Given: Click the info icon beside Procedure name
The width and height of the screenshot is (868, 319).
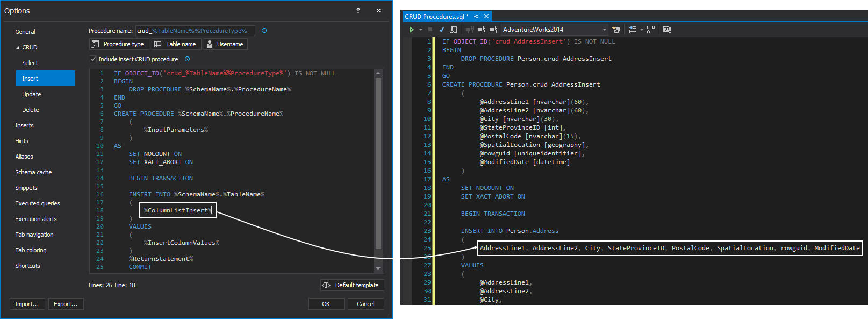Looking at the screenshot, I should (264, 31).
